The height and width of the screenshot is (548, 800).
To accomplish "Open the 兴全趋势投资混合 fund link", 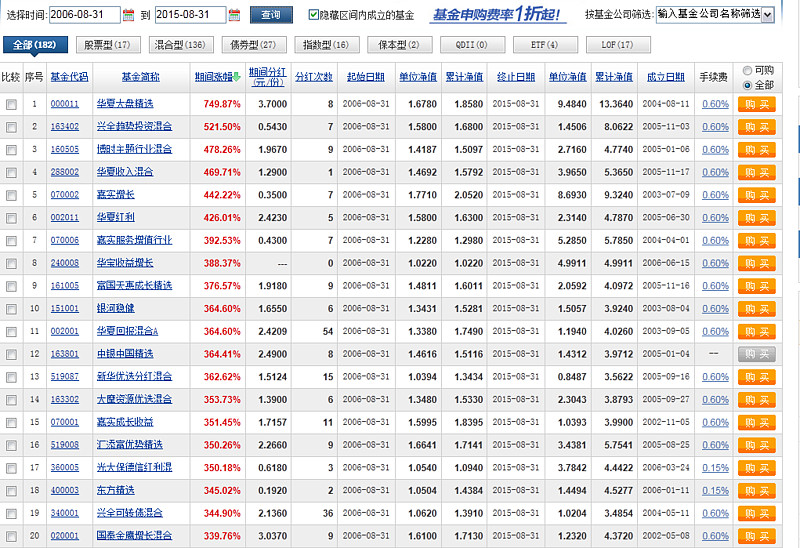I will tap(134, 127).
